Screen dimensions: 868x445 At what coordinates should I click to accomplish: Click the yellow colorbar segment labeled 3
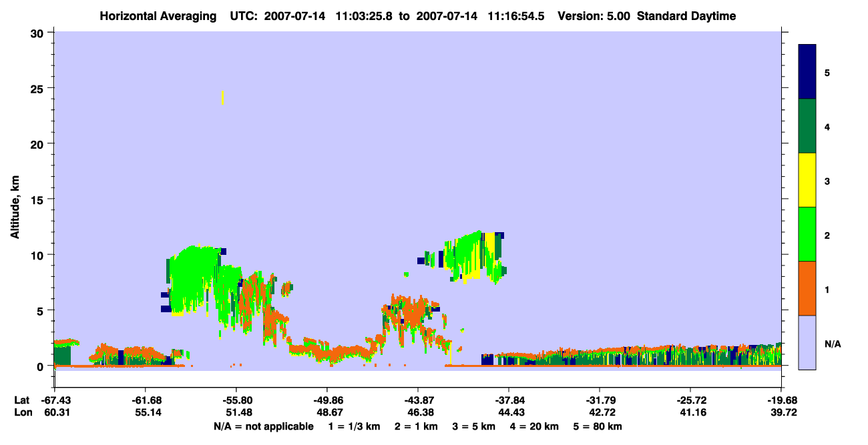pyautogui.click(x=807, y=180)
